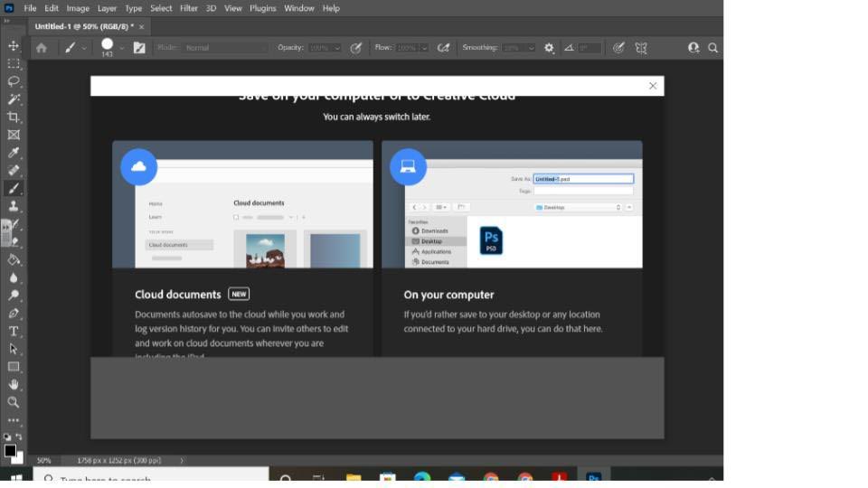Open the symmetry paint options butterfly icon
Viewport: 868px width, 488px height.
tap(641, 48)
